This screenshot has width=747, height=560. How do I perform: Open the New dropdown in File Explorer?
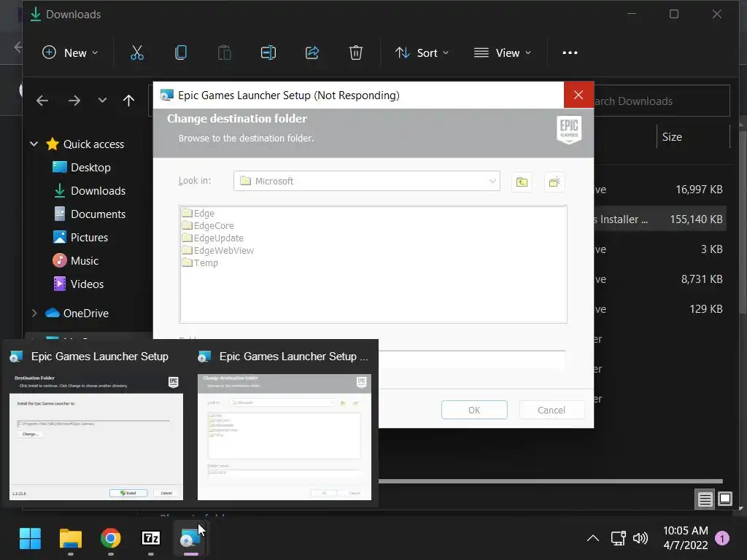[70, 52]
